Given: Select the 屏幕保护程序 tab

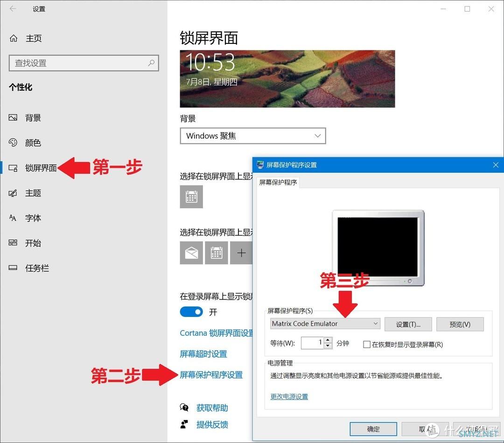Looking at the screenshot, I should click(278, 182).
